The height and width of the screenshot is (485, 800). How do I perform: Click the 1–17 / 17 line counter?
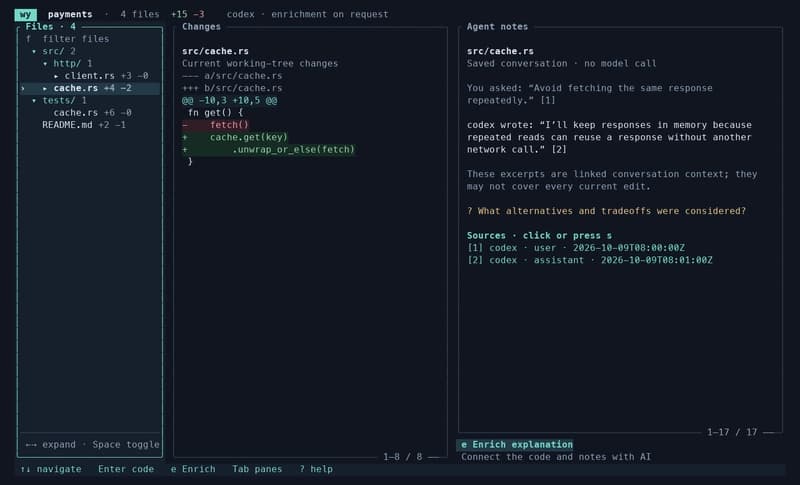732,432
